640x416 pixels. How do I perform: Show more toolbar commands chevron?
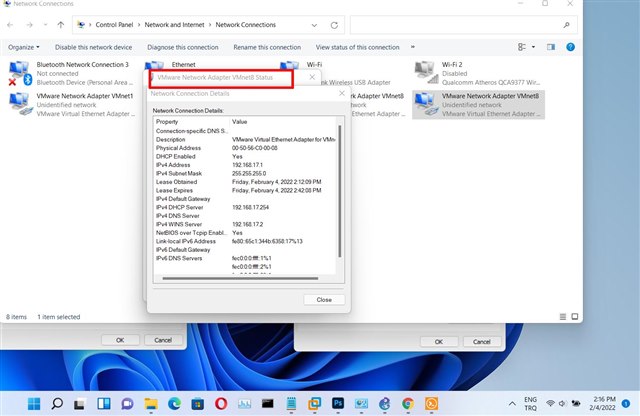413,47
